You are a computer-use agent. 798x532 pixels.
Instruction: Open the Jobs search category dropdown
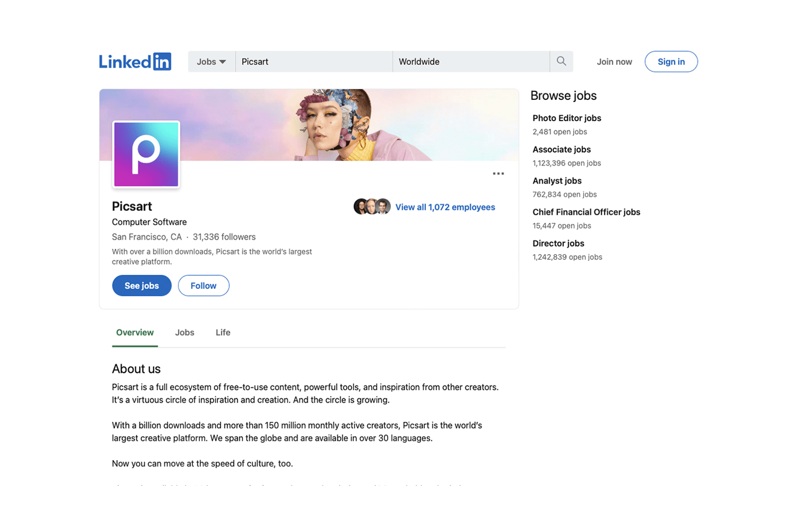pos(211,61)
